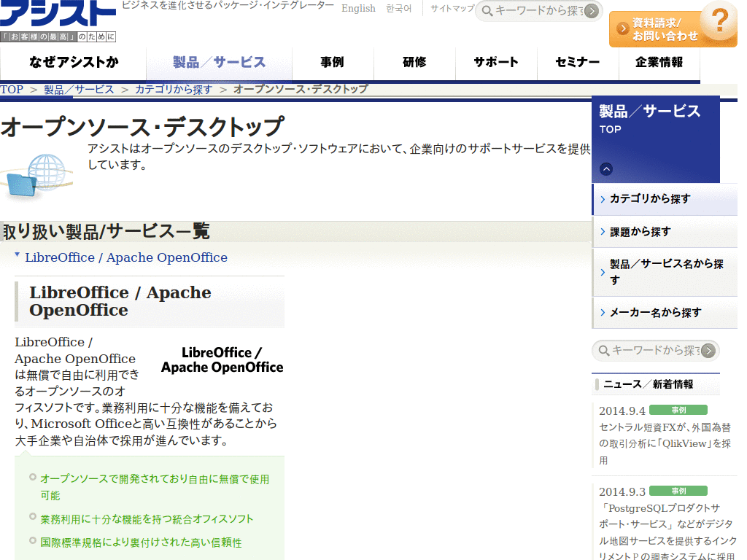Click the 取り扱い製品/サービス一覧 section heading
The height and width of the screenshot is (560, 747).
point(106,232)
